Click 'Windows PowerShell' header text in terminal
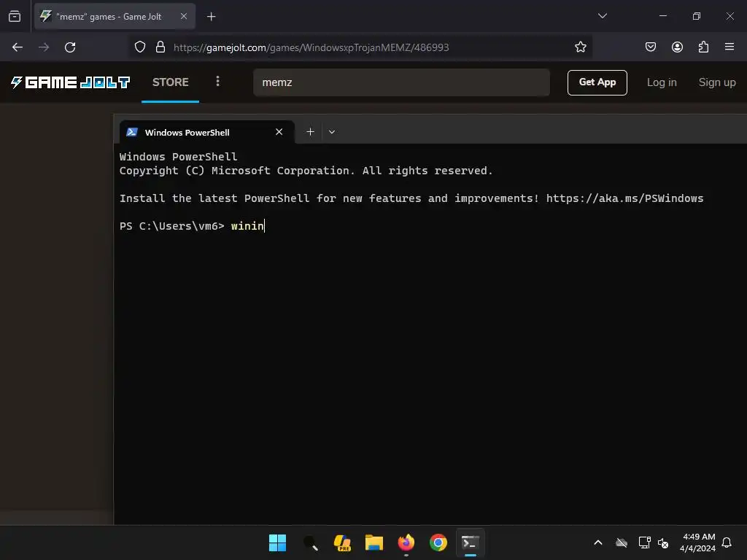This screenshot has width=747, height=560. (178, 157)
